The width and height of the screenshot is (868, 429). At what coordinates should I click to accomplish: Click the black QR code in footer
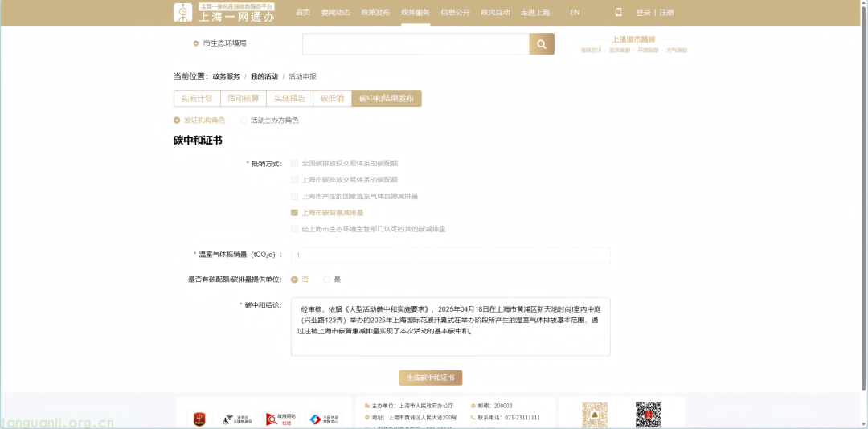649,415
